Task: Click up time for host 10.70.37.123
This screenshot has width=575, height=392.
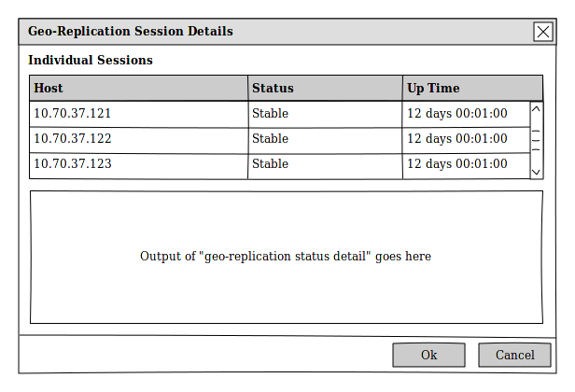Action: [x=457, y=164]
